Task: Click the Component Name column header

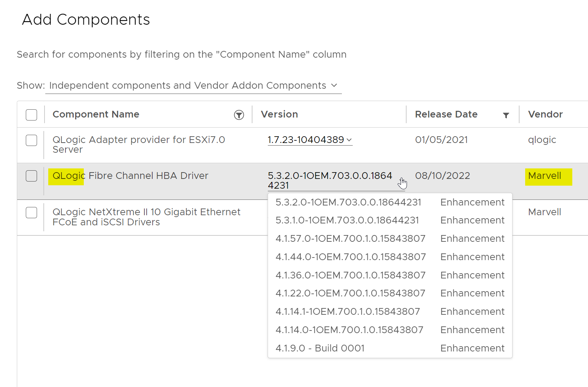Action: click(96, 115)
